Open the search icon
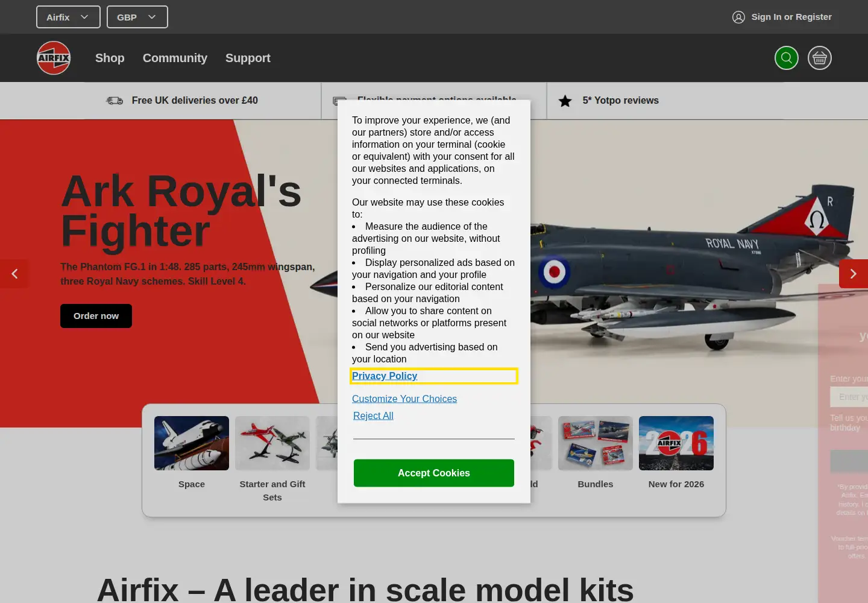This screenshot has height=603, width=868. pyautogui.click(x=787, y=58)
